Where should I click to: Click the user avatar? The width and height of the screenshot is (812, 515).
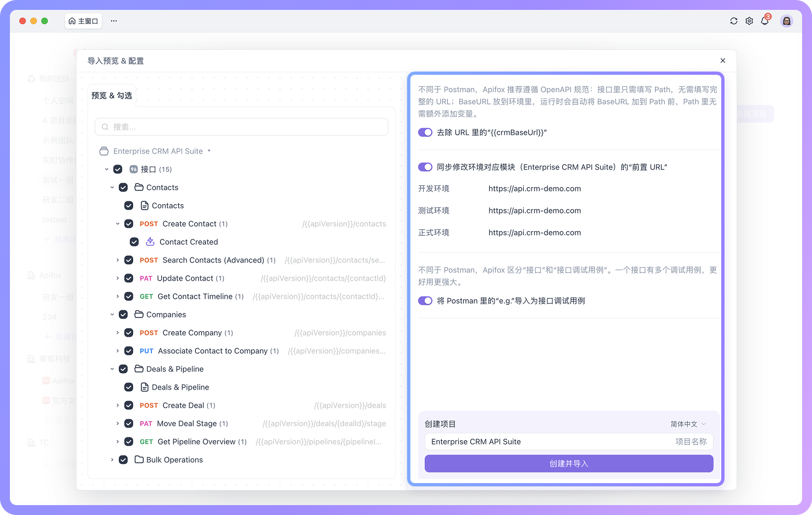tap(787, 21)
